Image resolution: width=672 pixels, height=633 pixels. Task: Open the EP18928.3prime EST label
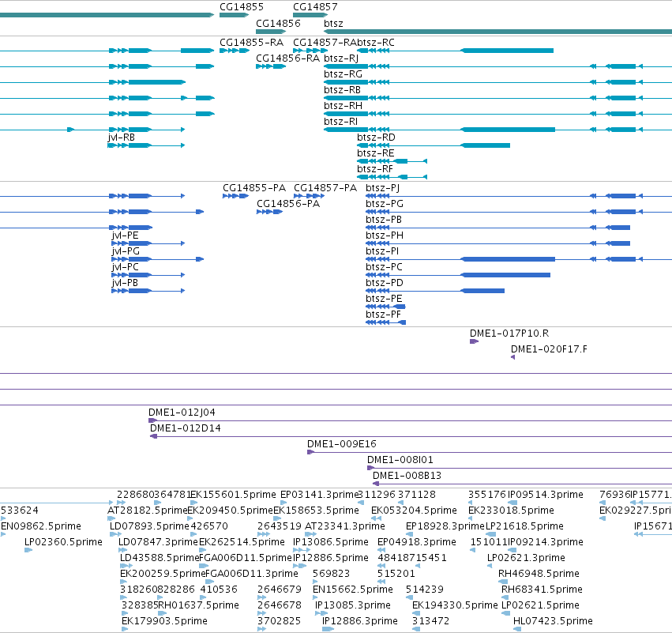coord(445,526)
